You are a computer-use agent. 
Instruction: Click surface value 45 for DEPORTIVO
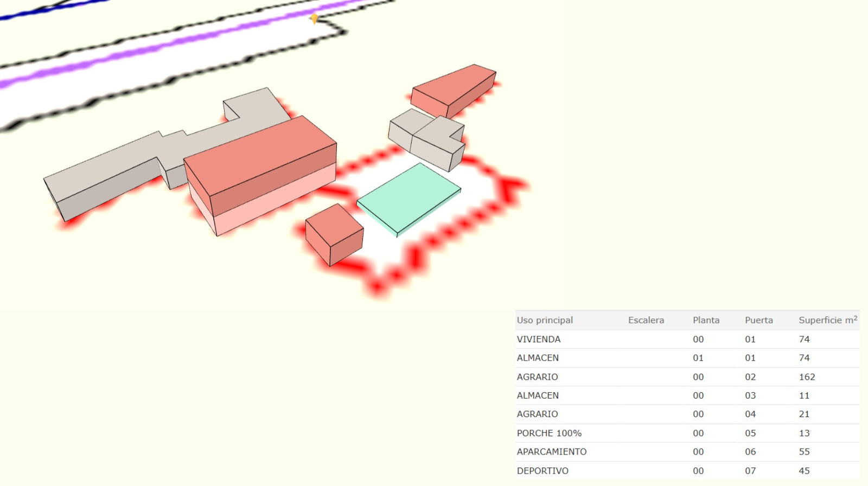tap(804, 471)
